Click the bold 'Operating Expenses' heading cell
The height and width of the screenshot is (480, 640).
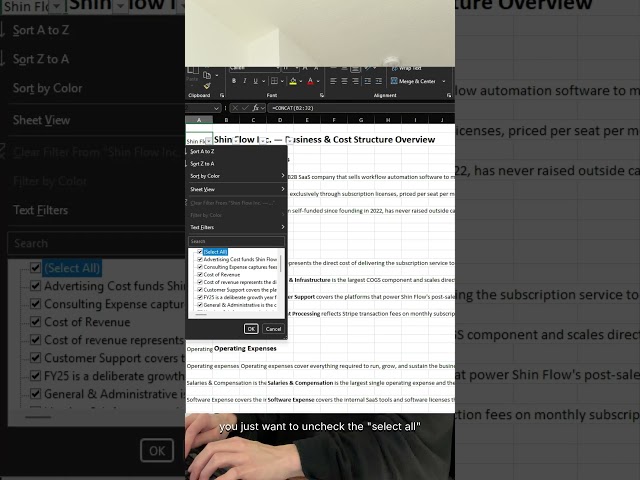coord(245,349)
